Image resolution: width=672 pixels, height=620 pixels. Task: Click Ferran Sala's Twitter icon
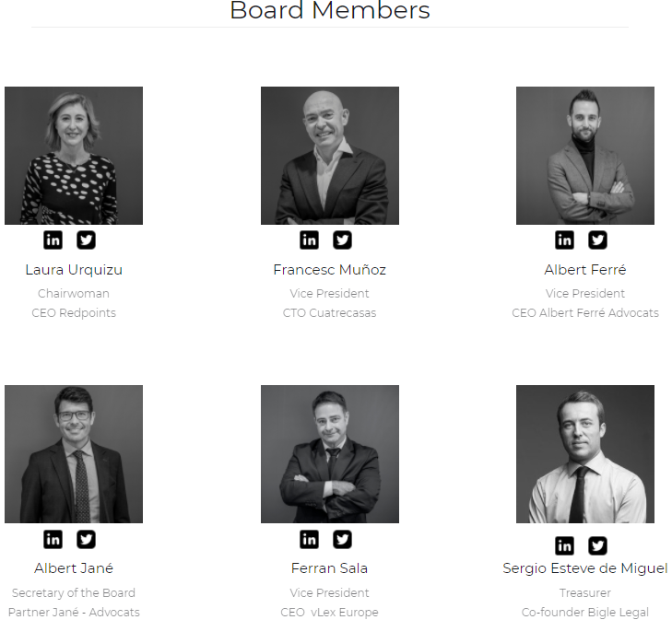(x=342, y=539)
